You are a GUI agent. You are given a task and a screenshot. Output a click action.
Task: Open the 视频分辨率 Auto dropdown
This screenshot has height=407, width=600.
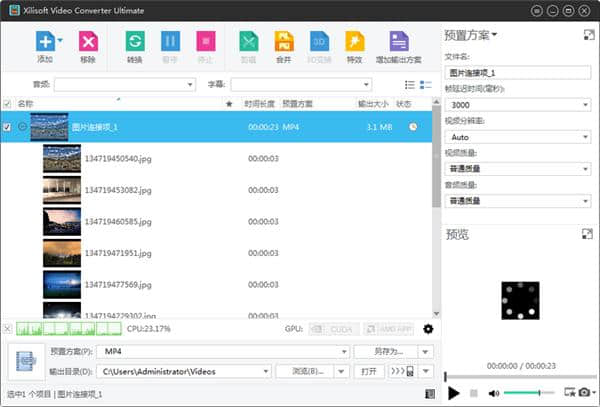coord(520,137)
